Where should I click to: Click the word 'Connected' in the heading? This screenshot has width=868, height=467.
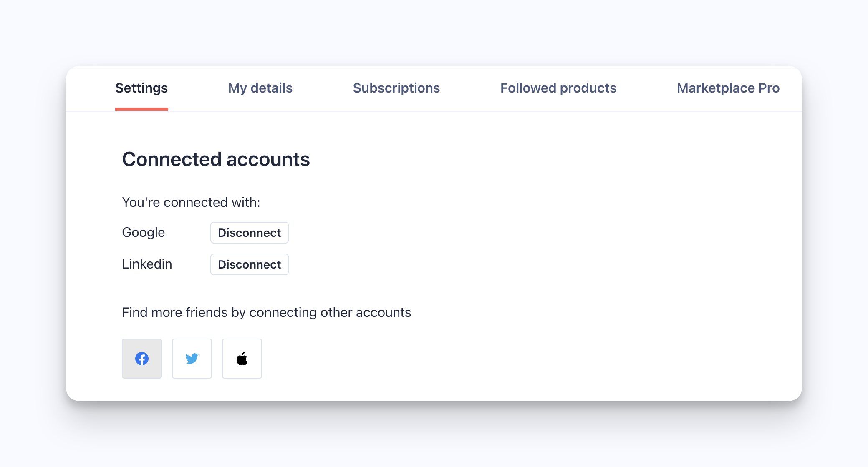click(x=172, y=159)
